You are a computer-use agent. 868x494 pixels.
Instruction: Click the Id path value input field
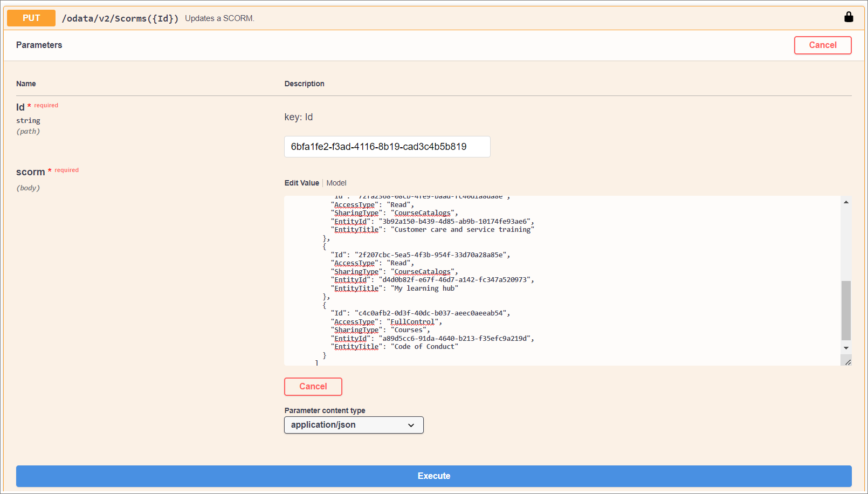click(x=387, y=147)
